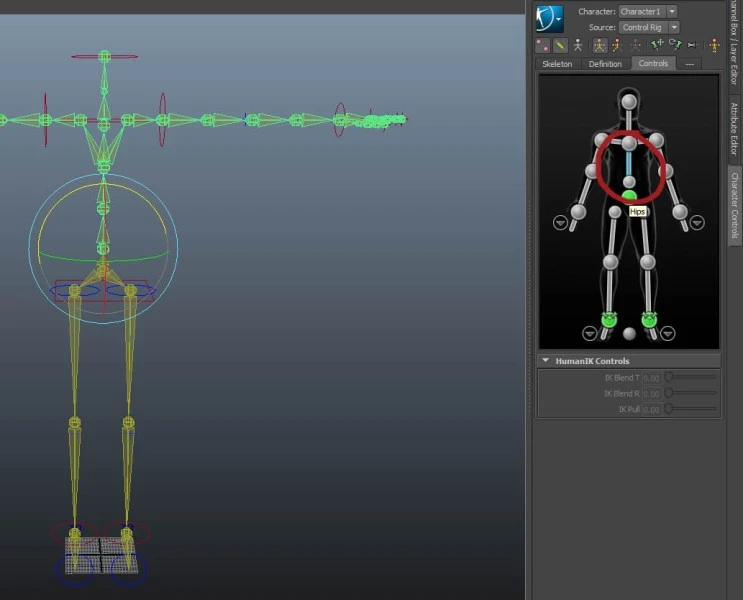
Task: Open the Attribute Editor side tab
Action: click(x=734, y=129)
